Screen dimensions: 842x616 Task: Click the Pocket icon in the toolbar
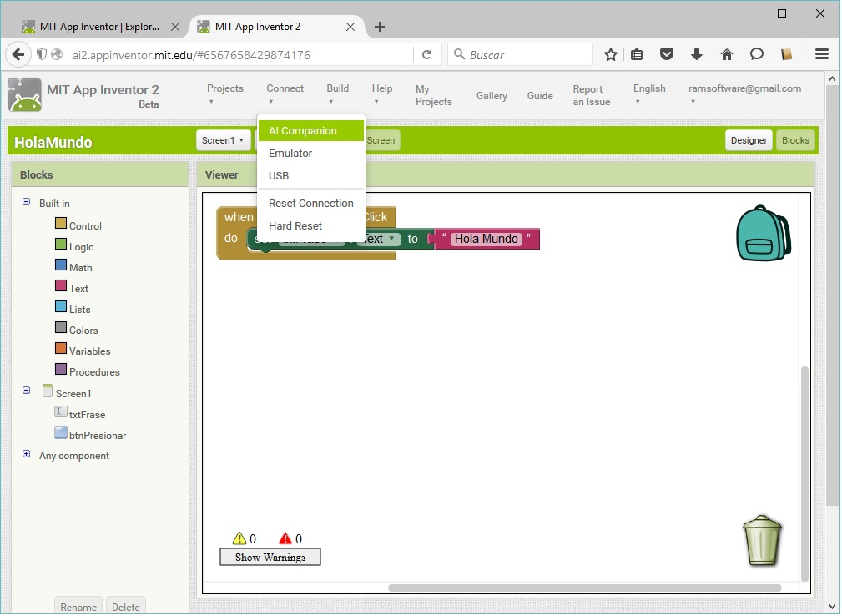point(667,55)
